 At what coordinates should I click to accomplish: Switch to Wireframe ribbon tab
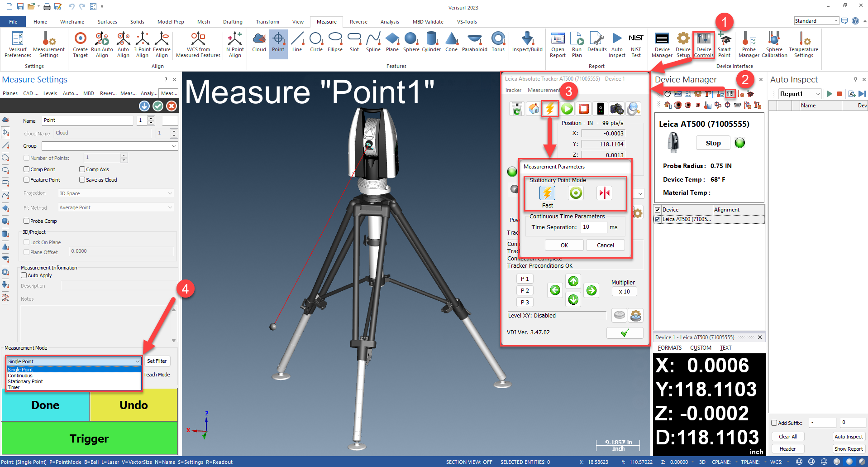tap(72, 22)
